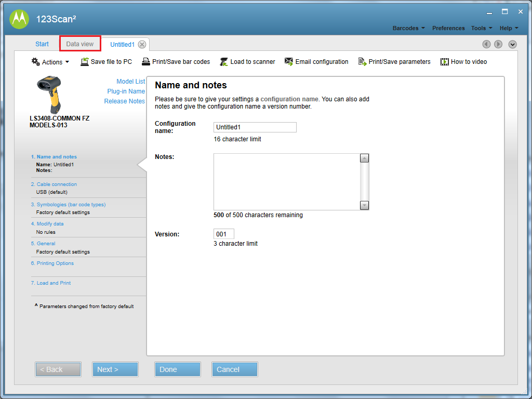The height and width of the screenshot is (399, 532).
Task: Go to step 6 Printing Options
Action: coord(52,263)
